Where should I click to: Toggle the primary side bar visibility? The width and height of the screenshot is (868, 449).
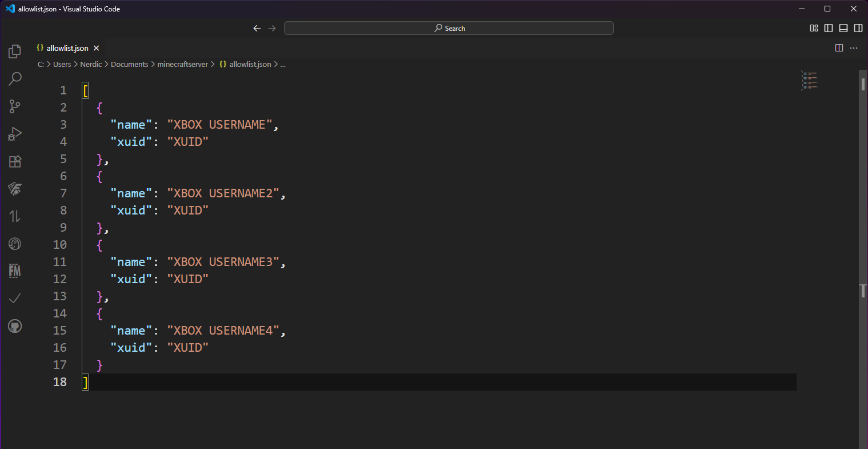coord(829,28)
